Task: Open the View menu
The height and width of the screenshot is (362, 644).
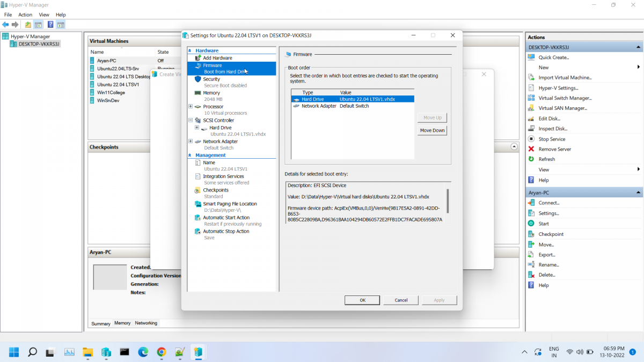Action: (44, 14)
